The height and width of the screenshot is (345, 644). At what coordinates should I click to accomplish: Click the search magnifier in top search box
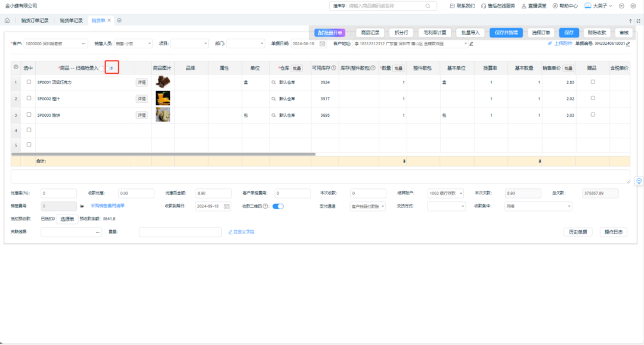point(428,6)
